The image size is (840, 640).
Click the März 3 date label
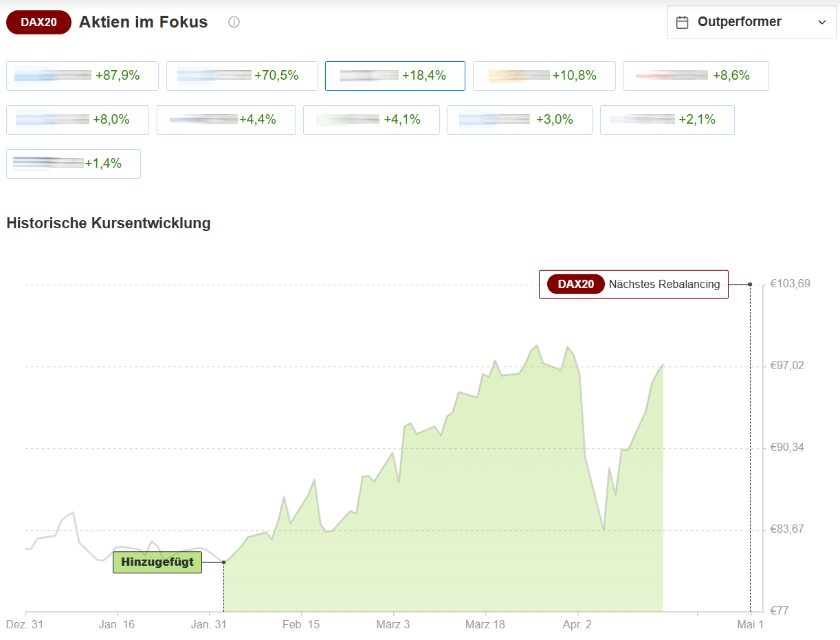coord(393,625)
